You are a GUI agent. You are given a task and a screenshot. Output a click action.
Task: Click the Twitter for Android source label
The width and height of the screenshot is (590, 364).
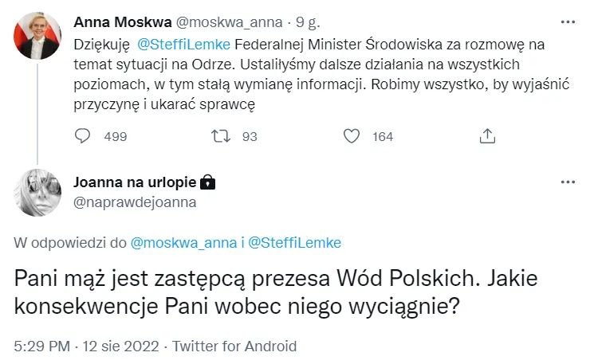[x=234, y=346]
